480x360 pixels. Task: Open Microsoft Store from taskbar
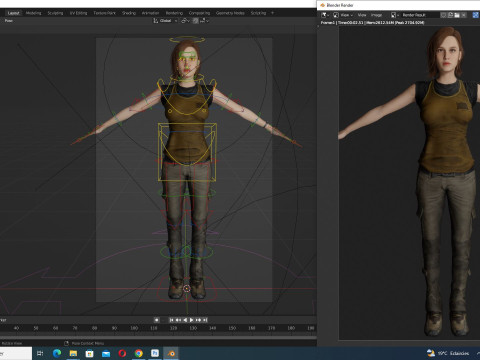(89, 353)
